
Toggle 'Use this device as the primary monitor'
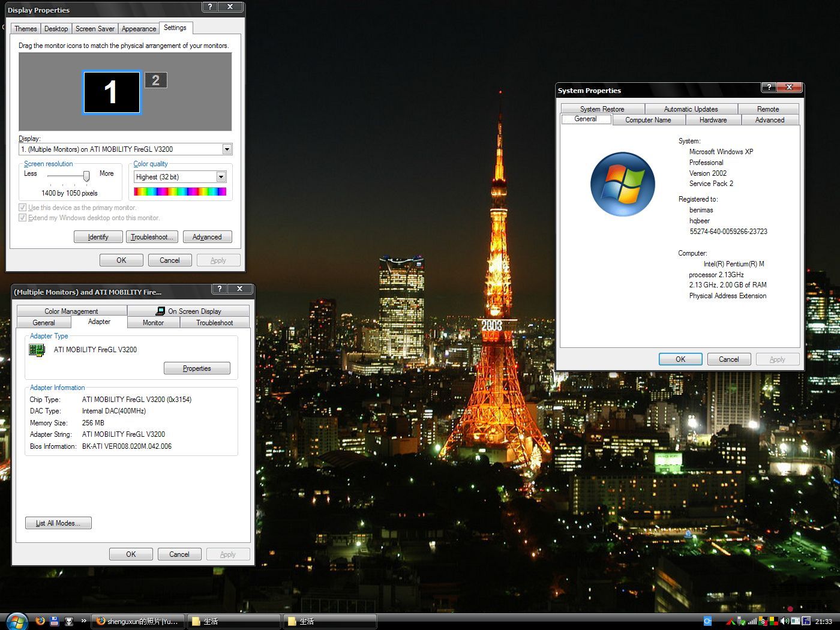point(23,208)
